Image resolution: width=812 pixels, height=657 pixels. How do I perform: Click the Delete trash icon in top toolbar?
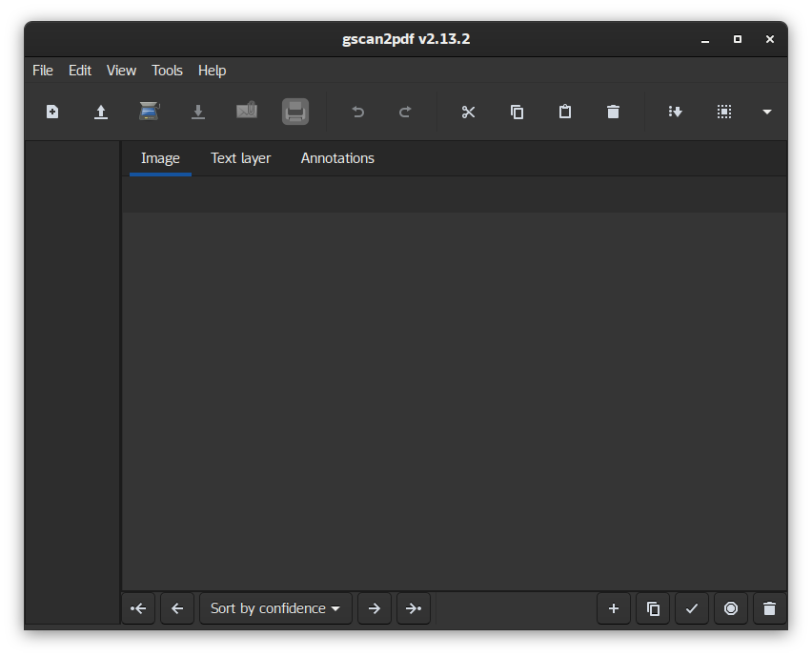coord(613,112)
